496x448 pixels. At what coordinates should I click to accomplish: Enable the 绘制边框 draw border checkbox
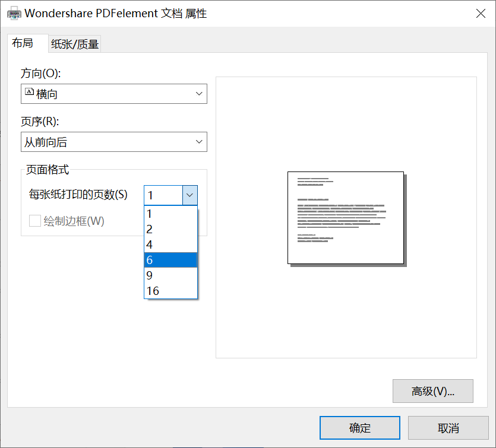click(x=34, y=221)
